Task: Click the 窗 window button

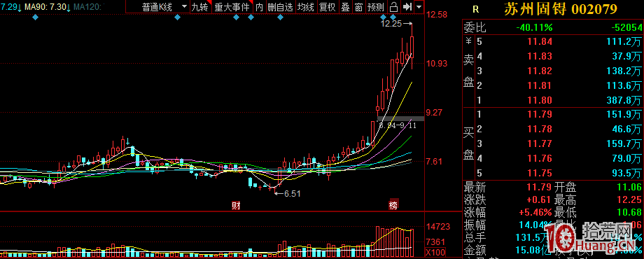Action: [358, 6]
